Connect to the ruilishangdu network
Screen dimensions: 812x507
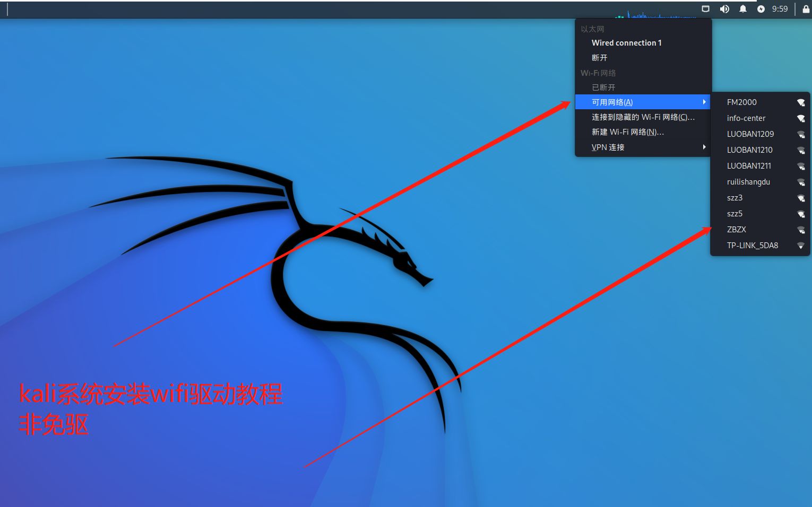pos(760,182)
